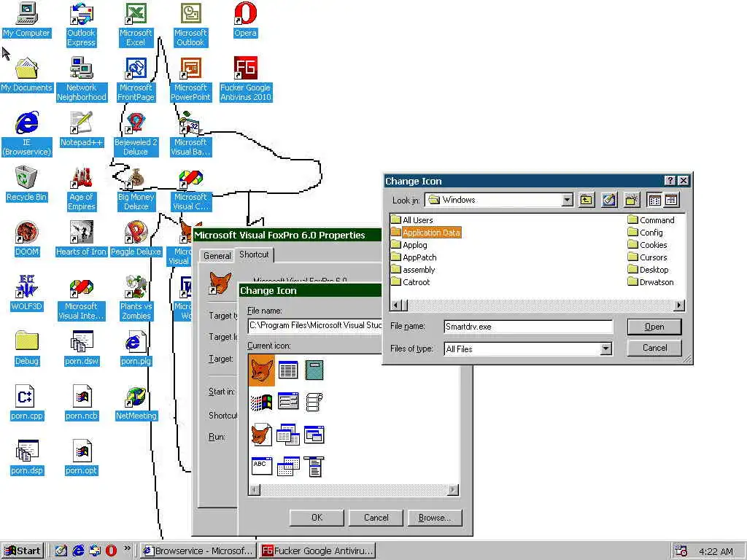The height and width of the screenshot is (560, 747).
Task: Select the IE (Browservice) desktop icon
Action: 26,134
